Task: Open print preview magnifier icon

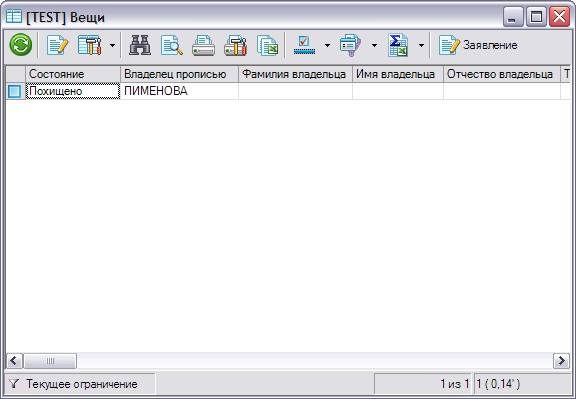Action: tap(172, 45)
